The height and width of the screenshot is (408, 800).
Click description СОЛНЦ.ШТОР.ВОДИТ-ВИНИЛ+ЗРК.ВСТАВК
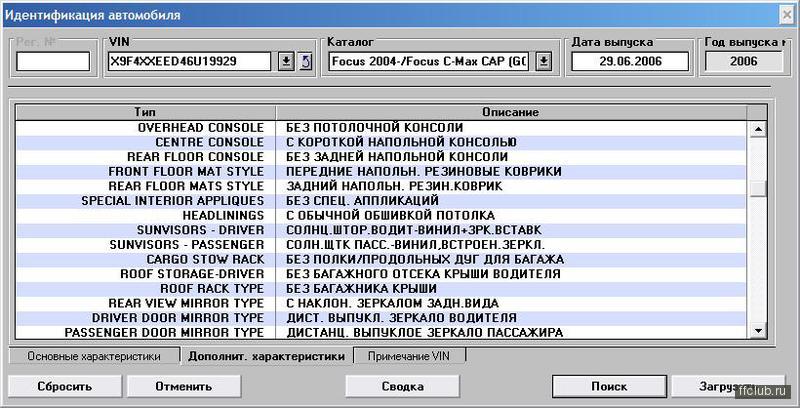point(414,230)
